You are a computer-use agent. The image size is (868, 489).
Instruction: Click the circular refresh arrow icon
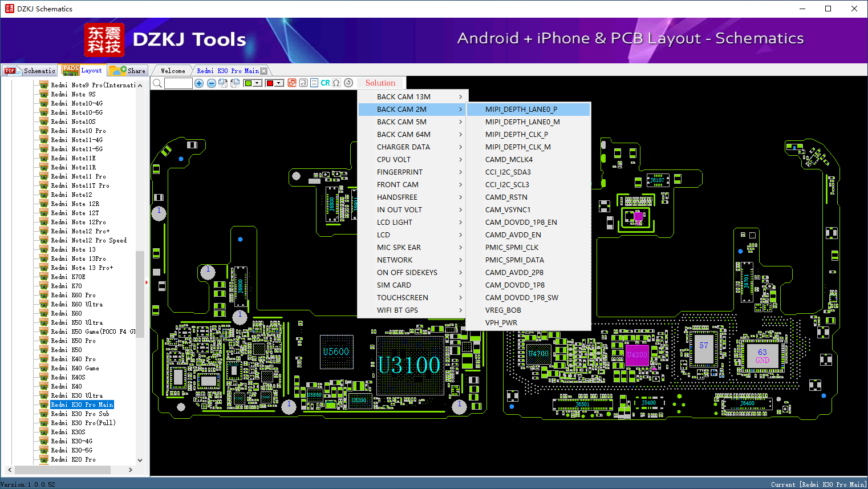pyautogui.click(x=348, y=83)
